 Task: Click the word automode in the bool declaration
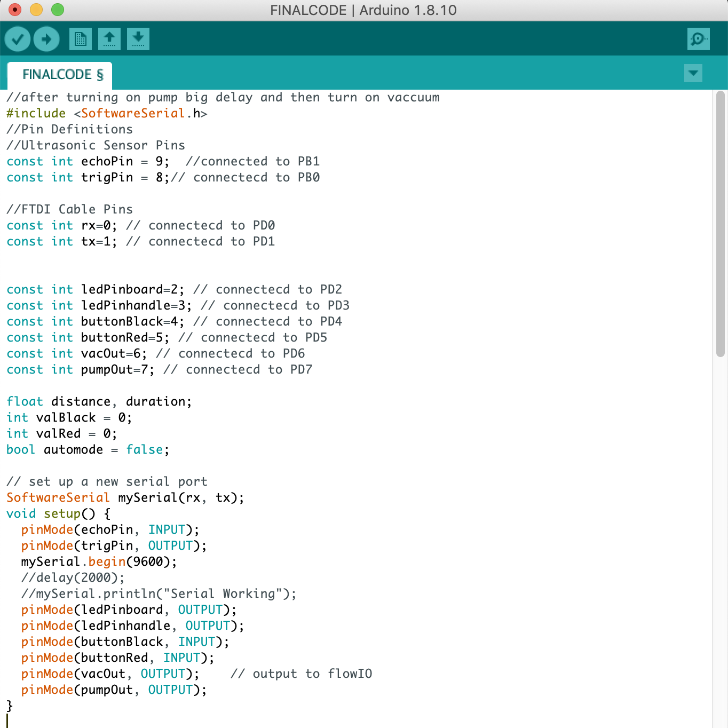click(73, 449)
